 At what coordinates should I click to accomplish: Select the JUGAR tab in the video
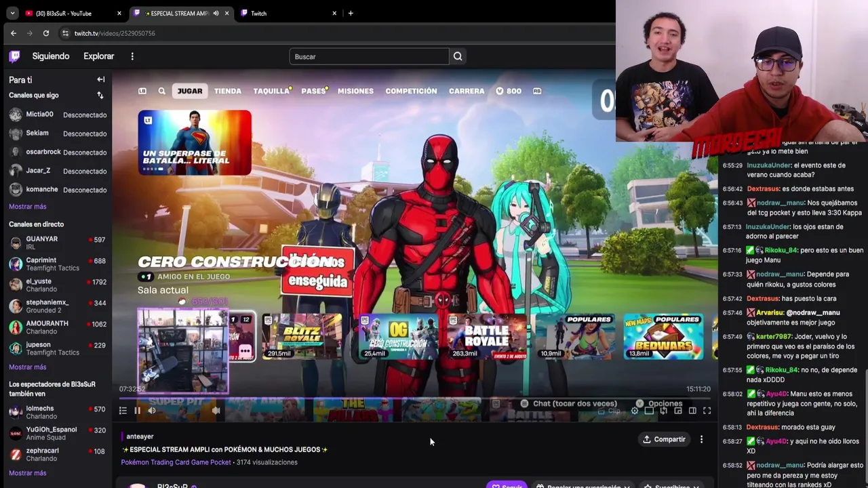coord(190,91)
